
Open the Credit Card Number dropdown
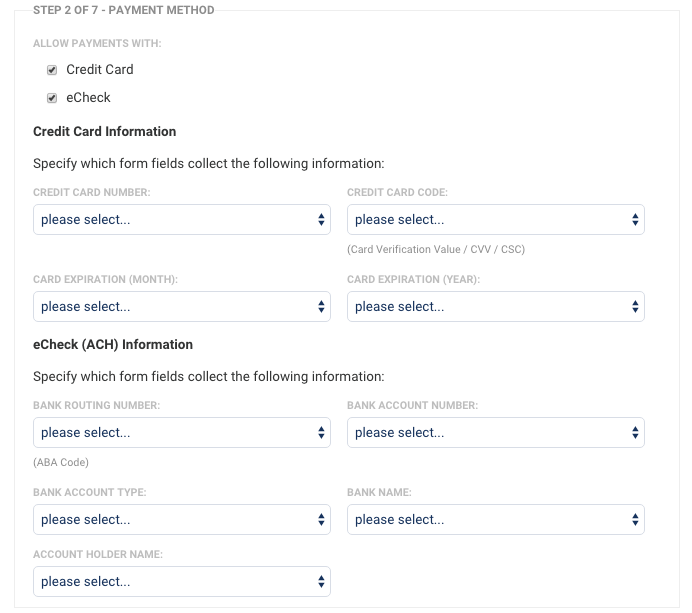[182, 220]
